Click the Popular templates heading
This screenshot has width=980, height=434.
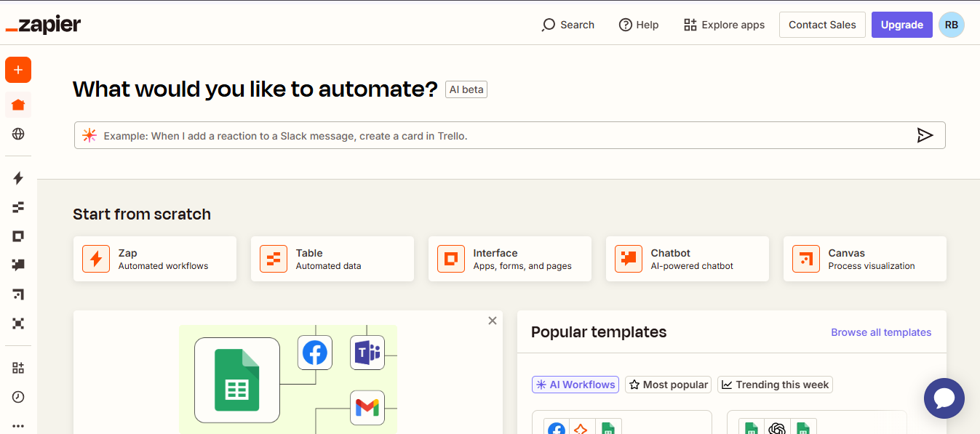(x=599, y=332)
